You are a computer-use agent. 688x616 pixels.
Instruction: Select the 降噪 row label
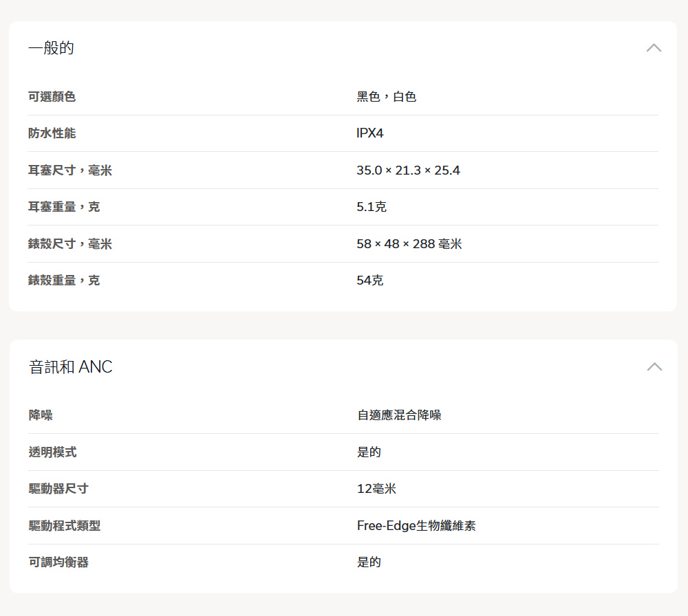click(40, 415)
